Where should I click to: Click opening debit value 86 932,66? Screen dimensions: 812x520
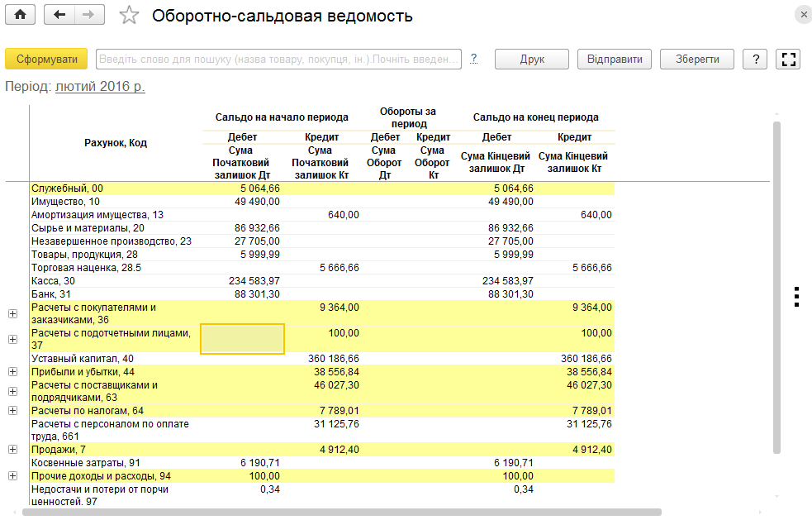(257, 228)
